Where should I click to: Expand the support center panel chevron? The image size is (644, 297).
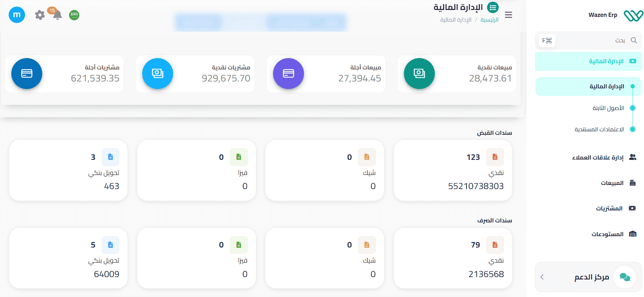pos(542,277)
